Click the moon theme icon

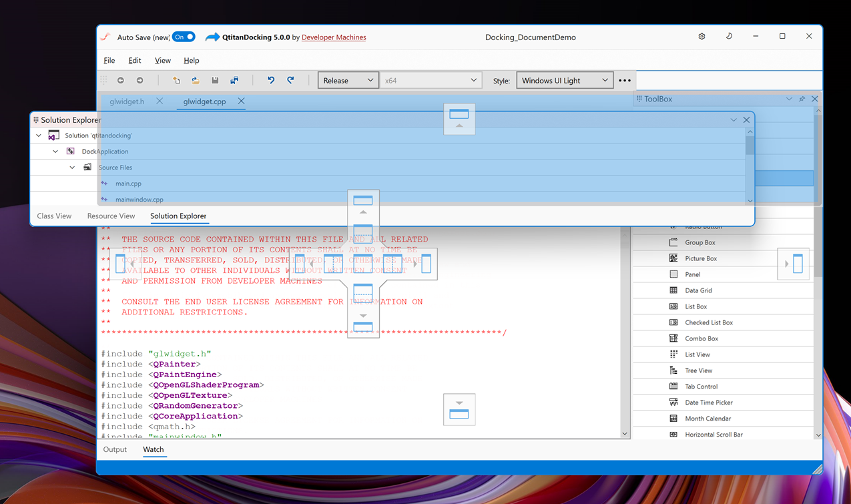click(729, 37)
